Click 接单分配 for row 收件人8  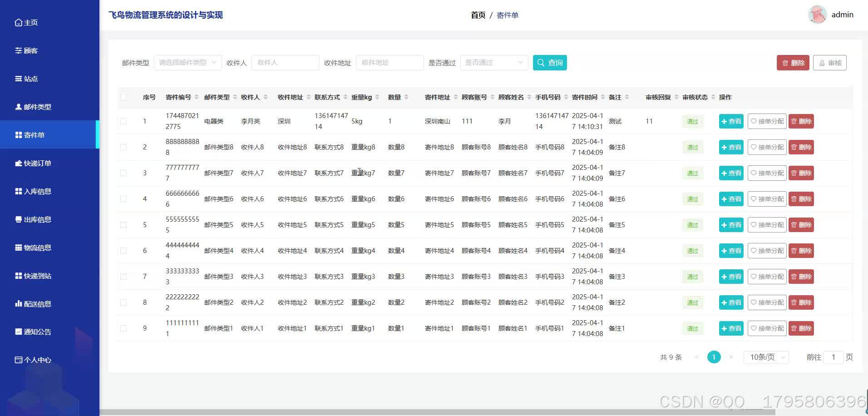pyautogui.click(x=767, y=147)
